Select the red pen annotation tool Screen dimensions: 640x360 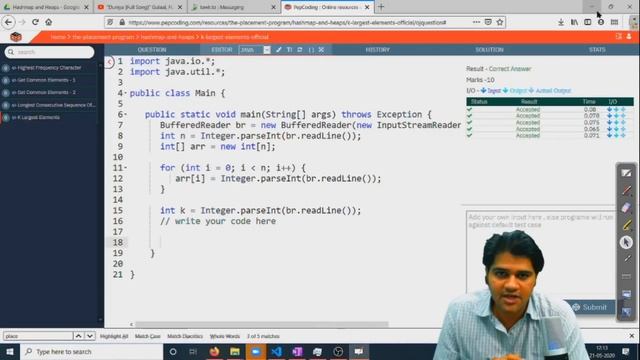(626, 191)
